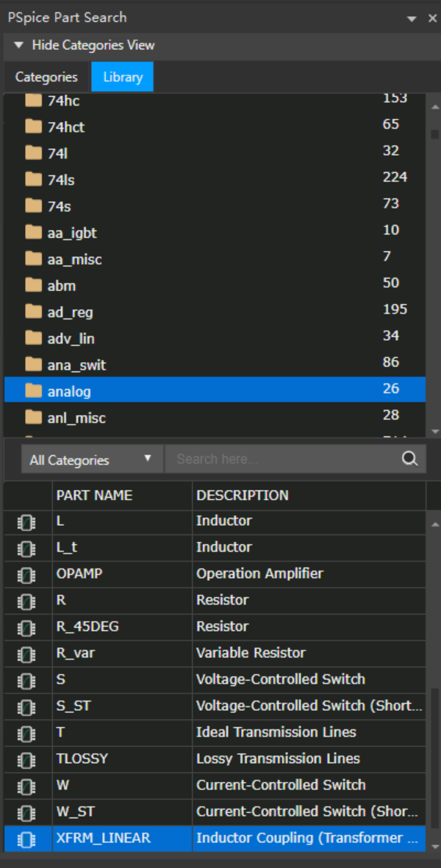Open the All Categories dropdown
This screenshot has height=868, width=441.
point(92,460)
